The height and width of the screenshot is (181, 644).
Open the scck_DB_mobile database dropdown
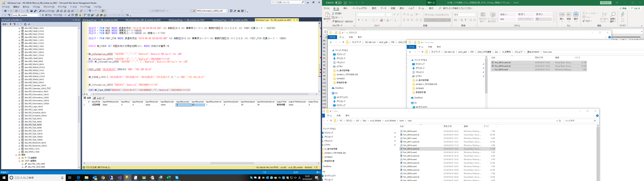pyautogui.click(x=26, y=15)
